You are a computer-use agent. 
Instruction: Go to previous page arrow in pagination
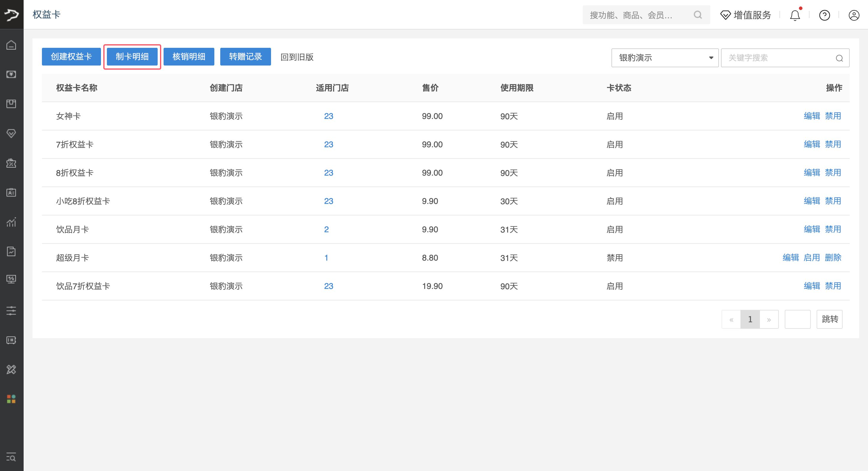pyautogui.click(x=731, y=319)
